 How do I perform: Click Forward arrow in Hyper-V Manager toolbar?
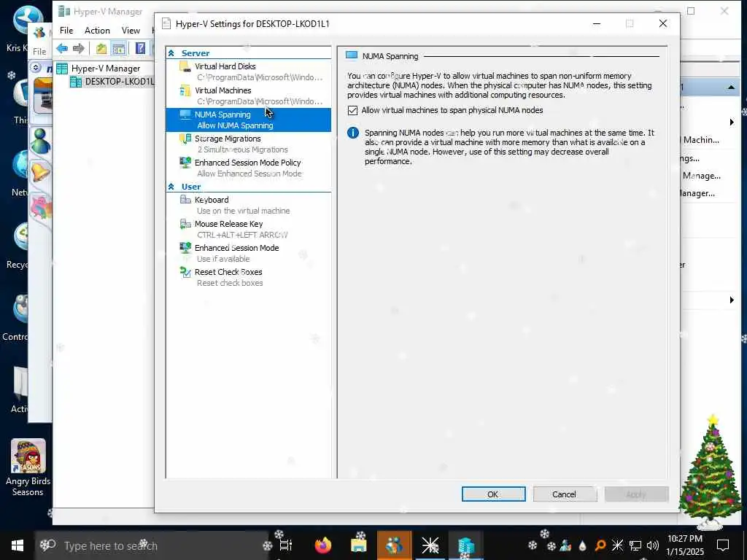tap(79, 48)
